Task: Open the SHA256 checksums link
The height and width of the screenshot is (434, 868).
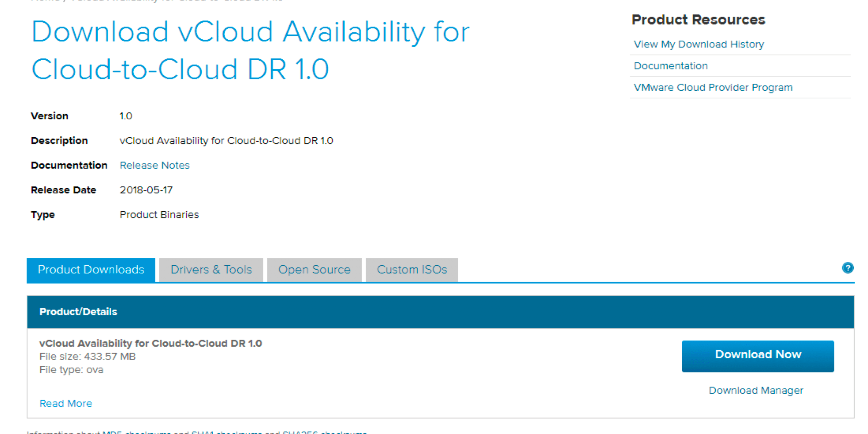Action: click(x=324, y=432)
